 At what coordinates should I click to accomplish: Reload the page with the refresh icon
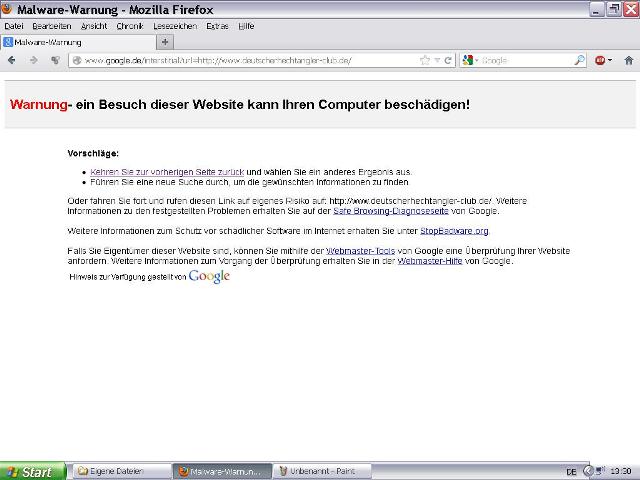[x=448, y=60]
